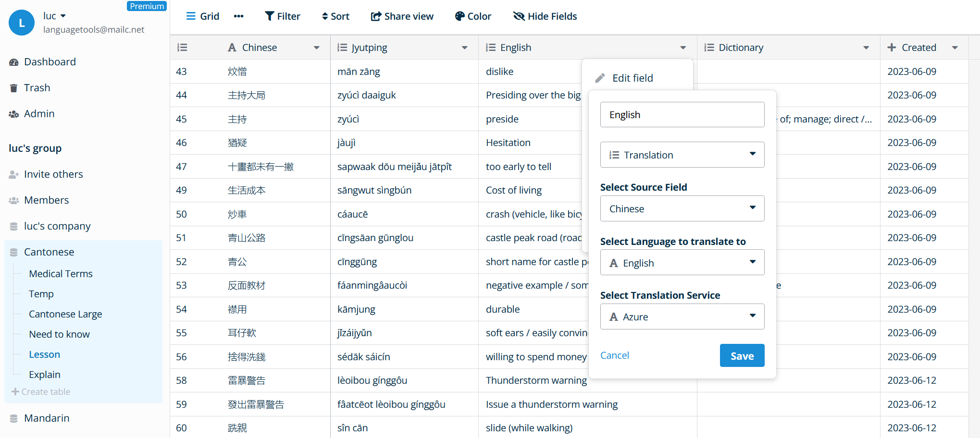Expand the Chinese column header menu

tap(317, 48)
